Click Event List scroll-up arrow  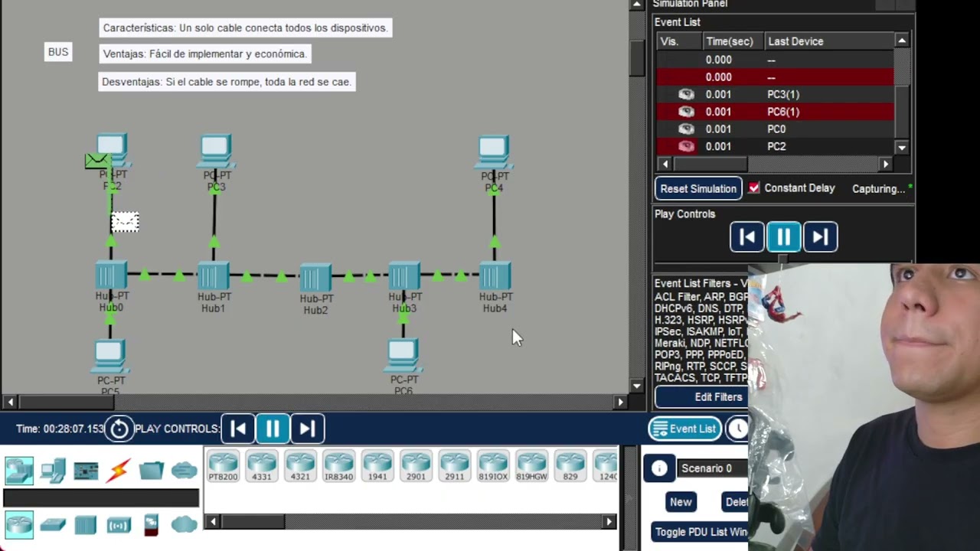pyautogui.click(x=902, y=41)
